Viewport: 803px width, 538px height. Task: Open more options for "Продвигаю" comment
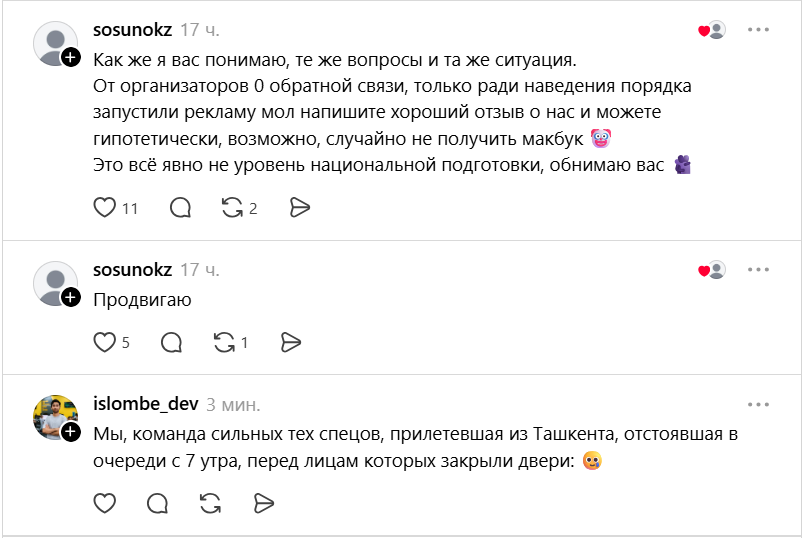click(758, 270)
